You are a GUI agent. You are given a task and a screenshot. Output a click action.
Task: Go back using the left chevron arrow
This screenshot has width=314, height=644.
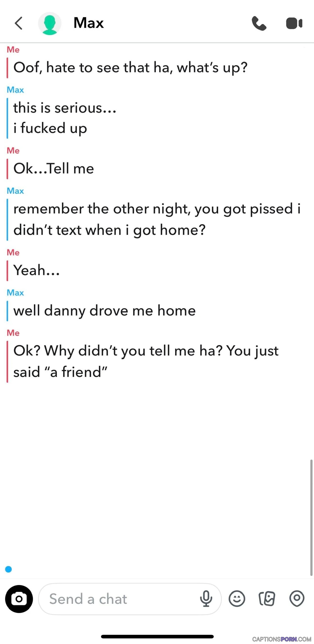(x=19, y=23)
